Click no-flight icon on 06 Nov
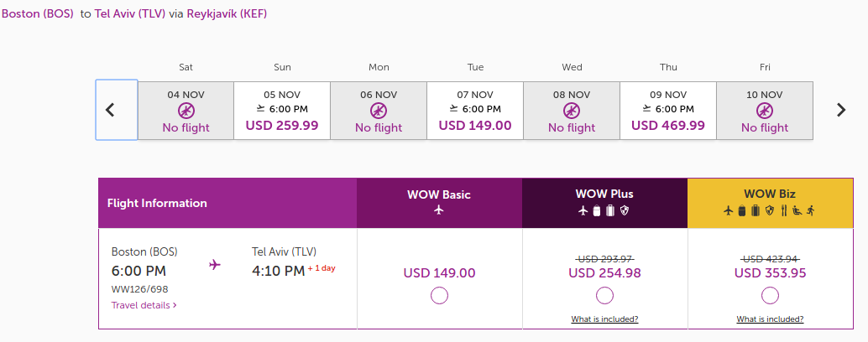Image resolution: width=868 pixels, height=342 pixels. [x=379, y=111]
